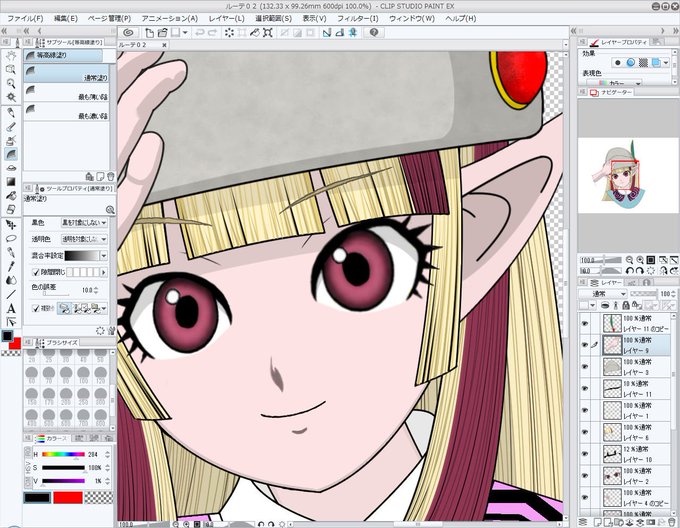This screenshot has width=680, height=528.
Task: Hide layer レイヤー 3 via eye icon
Action: pos(585,367)
